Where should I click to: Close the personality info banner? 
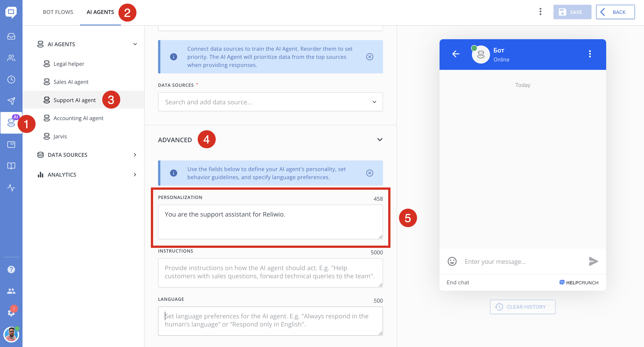click(x=370, y=173)
